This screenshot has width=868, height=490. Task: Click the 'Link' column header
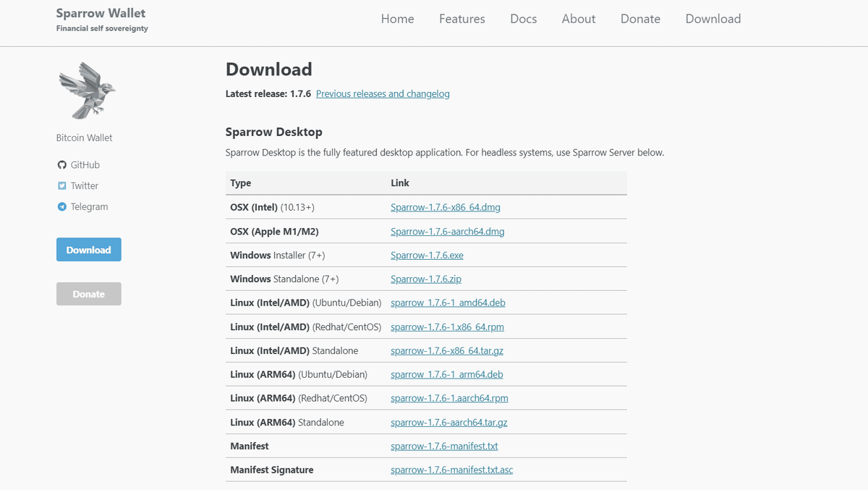click(400, 183)
